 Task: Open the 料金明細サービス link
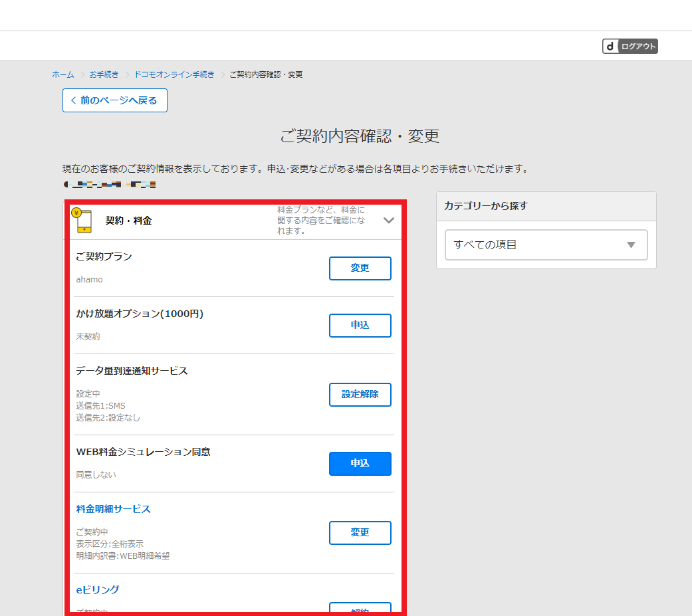pos(114,509)
